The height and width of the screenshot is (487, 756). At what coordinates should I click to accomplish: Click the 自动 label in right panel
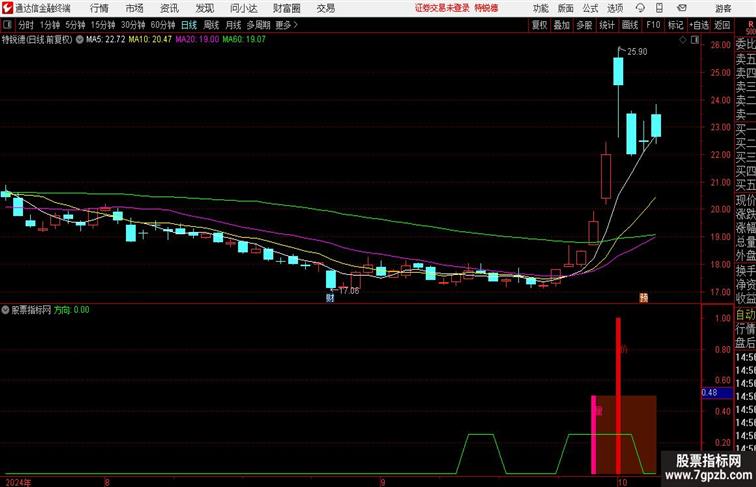745,315
